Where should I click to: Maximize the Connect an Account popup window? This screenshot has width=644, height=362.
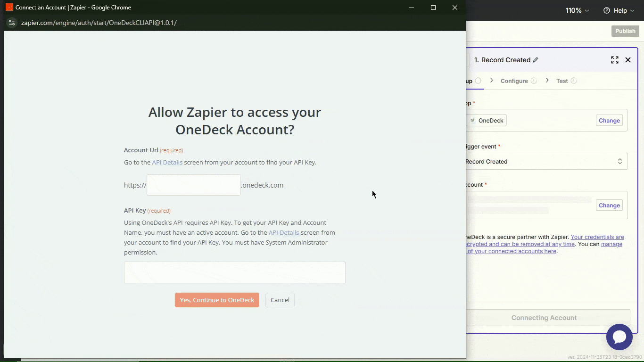pyautogui.click(x=433, y=8)
